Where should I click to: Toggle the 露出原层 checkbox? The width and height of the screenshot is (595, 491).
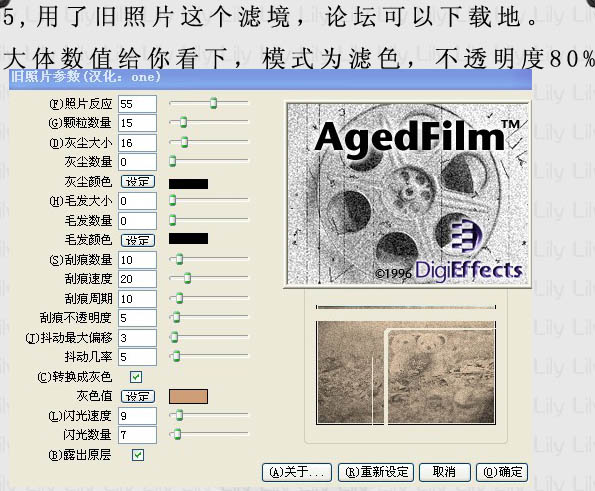[x=137, y=455]
